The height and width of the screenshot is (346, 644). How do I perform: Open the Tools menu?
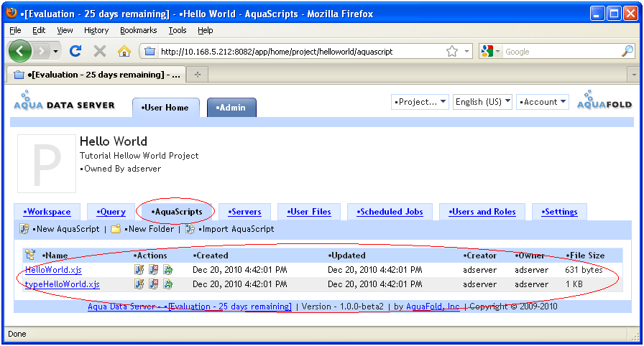coord(178,30)
